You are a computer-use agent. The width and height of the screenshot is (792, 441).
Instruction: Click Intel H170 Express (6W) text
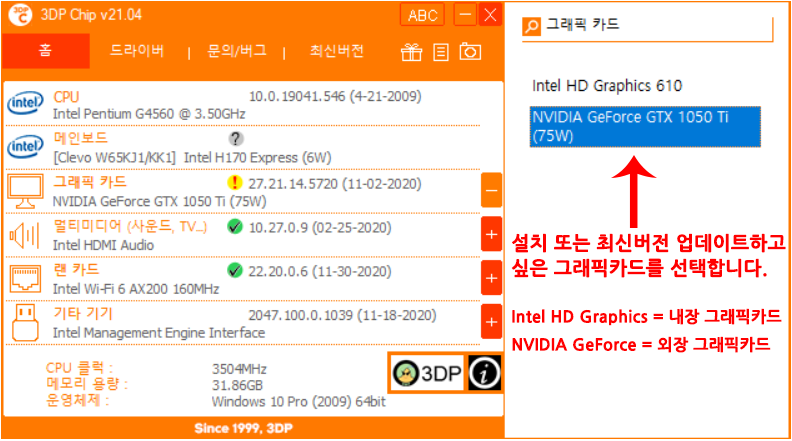(x=258, y=158)
